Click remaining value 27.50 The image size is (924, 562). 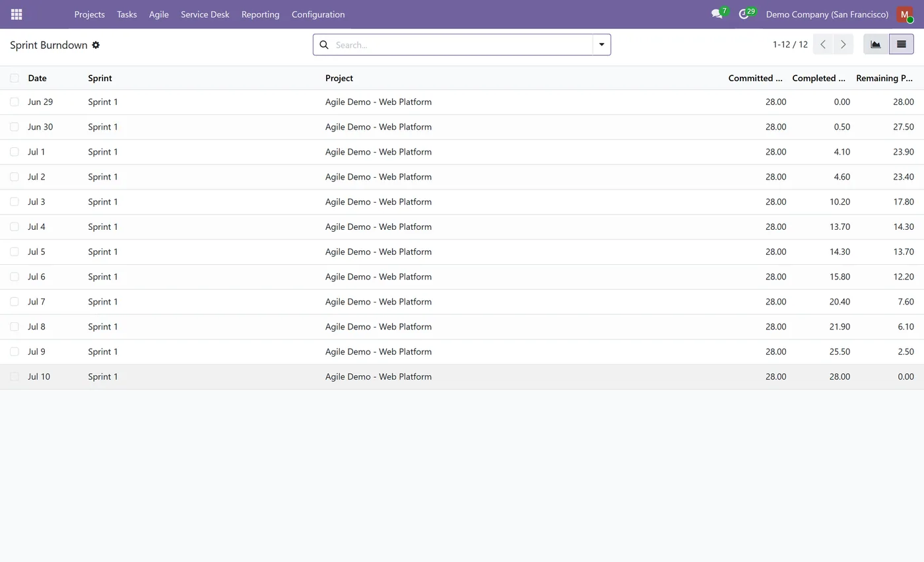click(x=904, y=127)
